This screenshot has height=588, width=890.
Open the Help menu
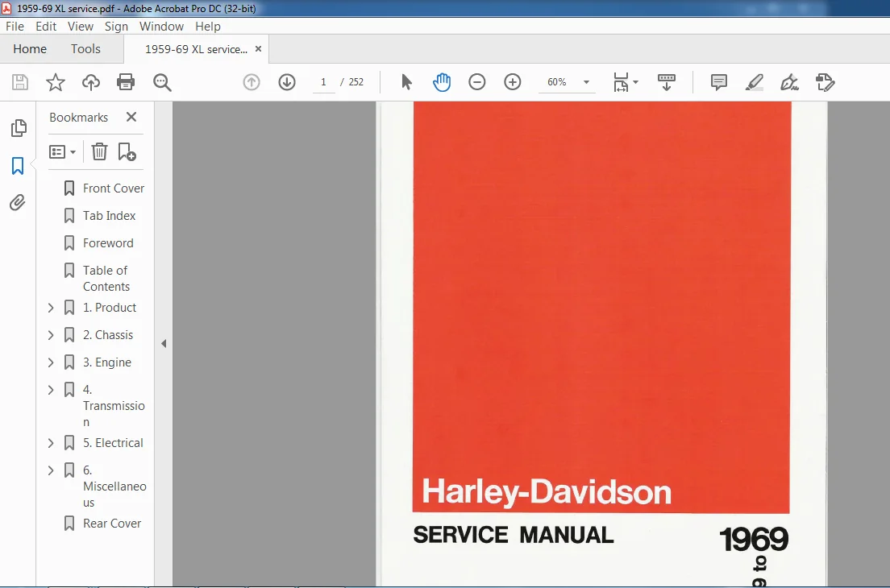208,27
